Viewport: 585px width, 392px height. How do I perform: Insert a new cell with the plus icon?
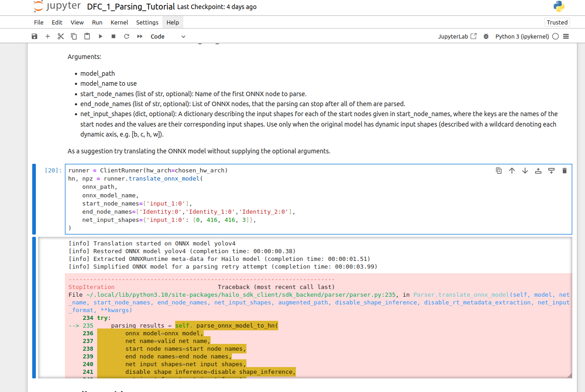tap(48, 36)
